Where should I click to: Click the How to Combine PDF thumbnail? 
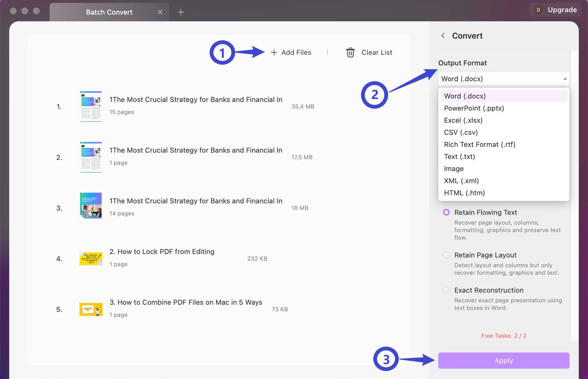[91, 309]
